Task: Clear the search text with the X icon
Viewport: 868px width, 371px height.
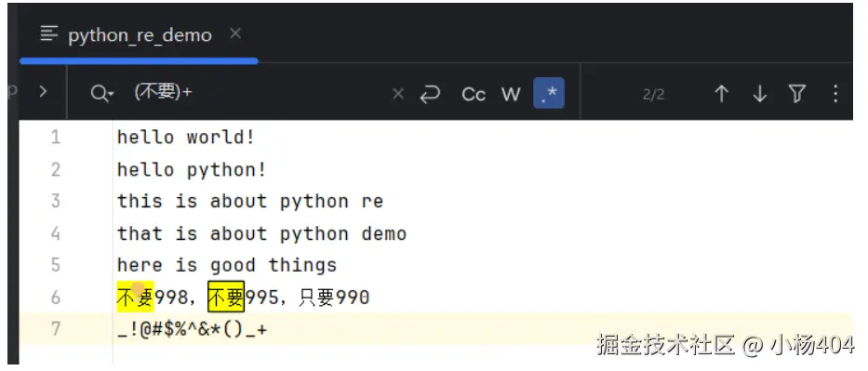Action: tap(397, 94)
